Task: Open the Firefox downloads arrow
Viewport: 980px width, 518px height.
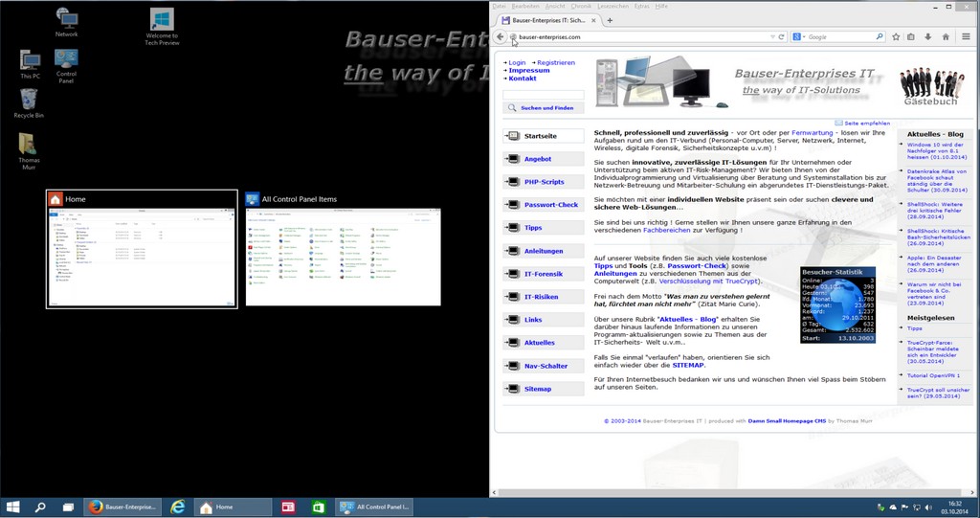Action: coord(928,37)
